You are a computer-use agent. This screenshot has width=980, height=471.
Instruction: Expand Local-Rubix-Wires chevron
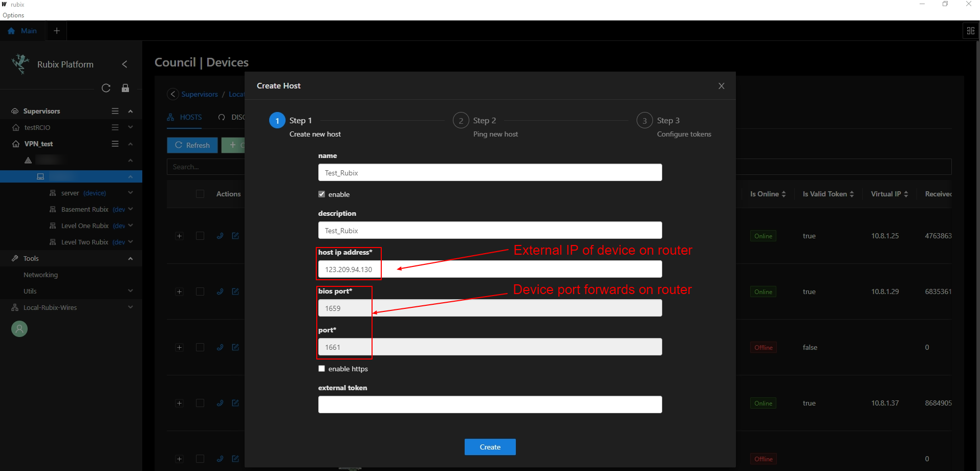click(130, 307)
